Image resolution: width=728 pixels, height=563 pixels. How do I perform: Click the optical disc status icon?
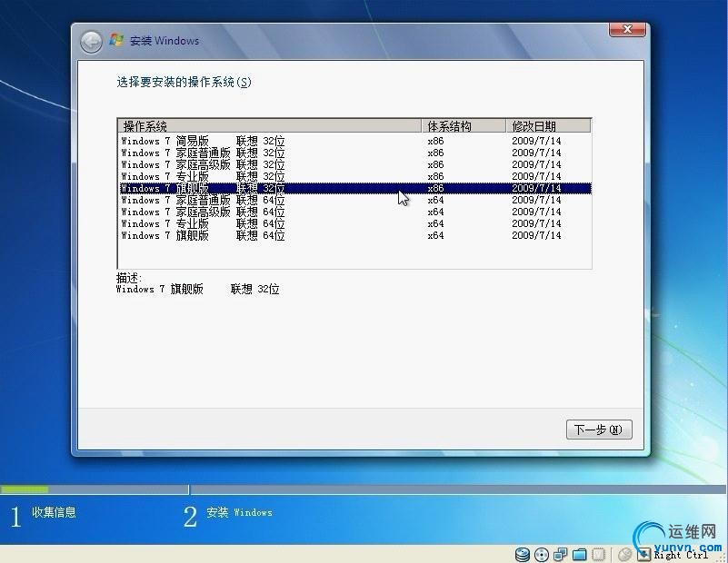pyautogui.click(x=542, y=554)
